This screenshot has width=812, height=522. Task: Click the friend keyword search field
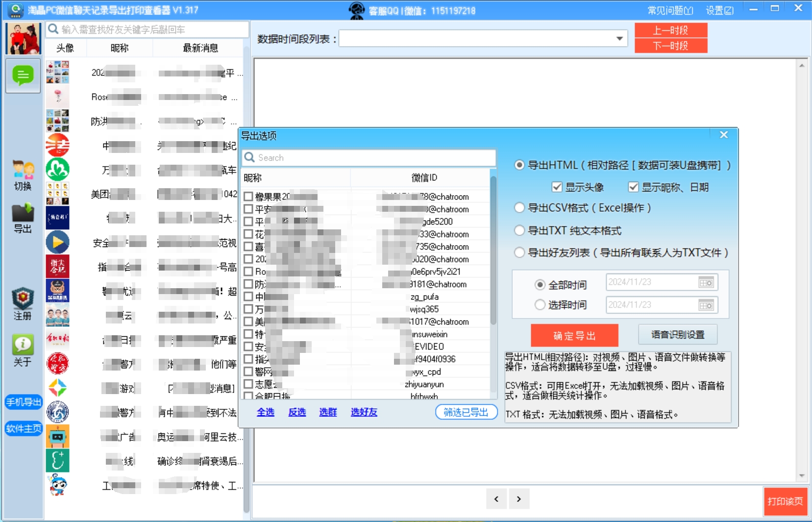(x=148, y=29)
